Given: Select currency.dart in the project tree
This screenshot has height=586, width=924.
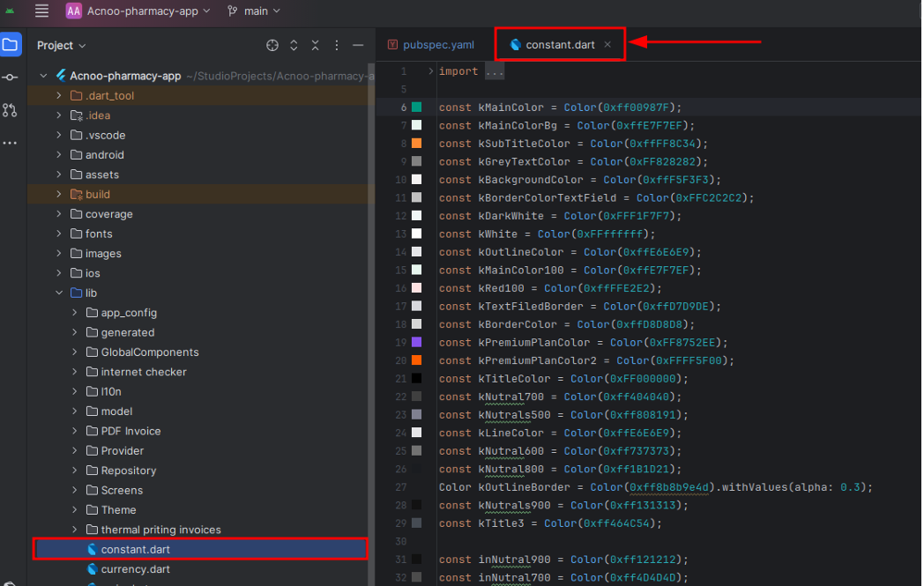Looking at the screenshot, I should 135,569.
